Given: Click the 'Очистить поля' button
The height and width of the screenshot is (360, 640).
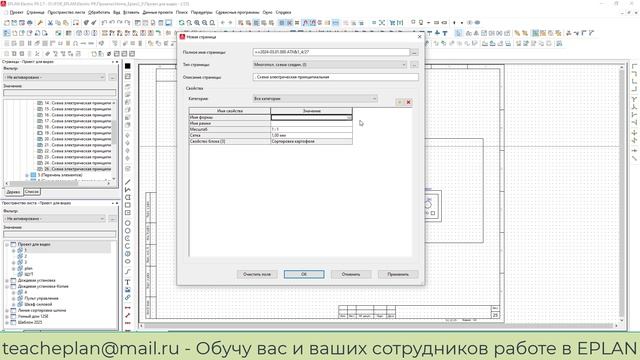Looking at the screenshot, I should 257,274.
